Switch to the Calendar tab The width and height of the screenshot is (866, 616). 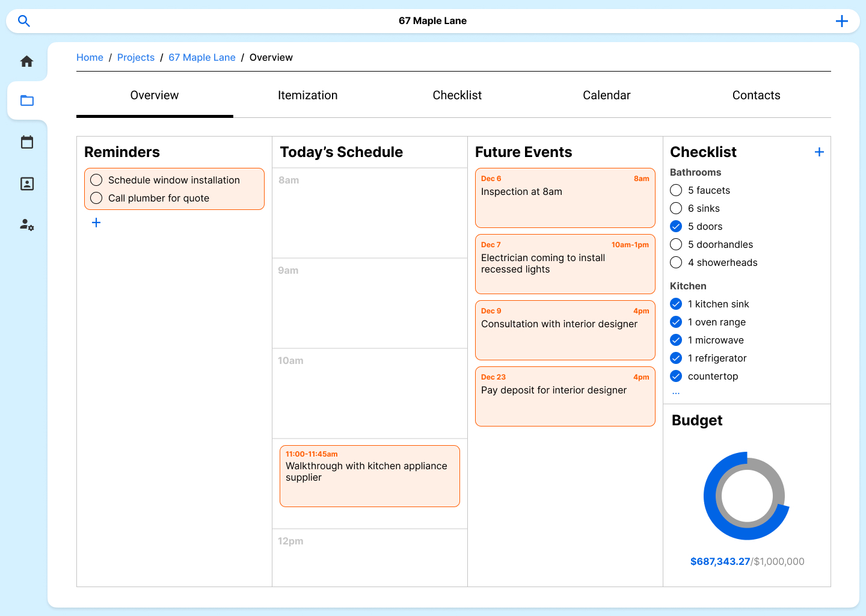point(606,95)
